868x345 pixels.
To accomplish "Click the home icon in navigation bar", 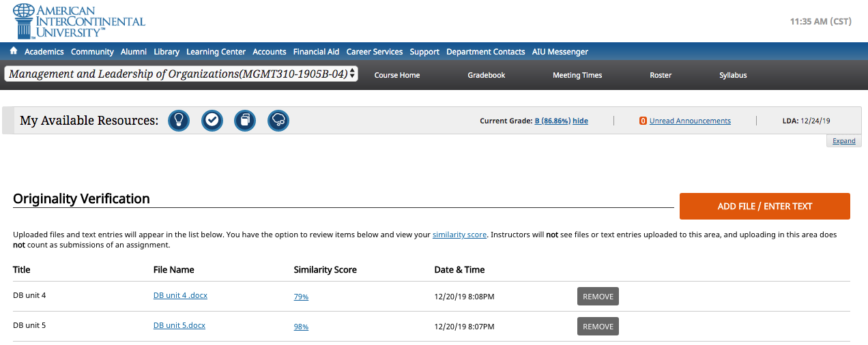I will coord(14,51).
